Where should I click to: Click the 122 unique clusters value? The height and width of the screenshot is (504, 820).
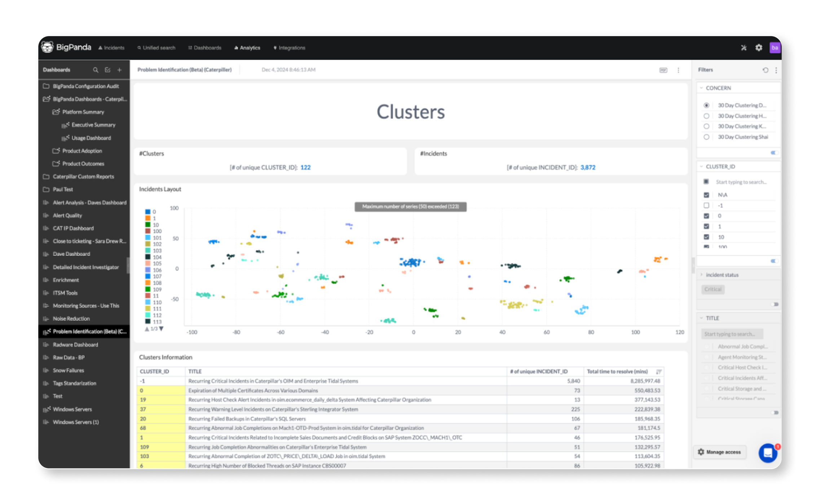tap(305, 168)
